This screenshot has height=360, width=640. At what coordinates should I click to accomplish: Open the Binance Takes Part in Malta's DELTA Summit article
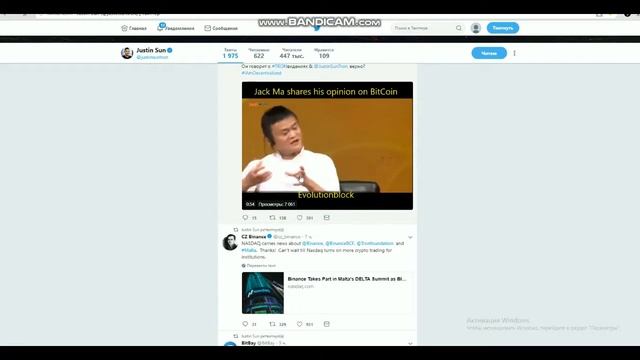pos(347,279)
